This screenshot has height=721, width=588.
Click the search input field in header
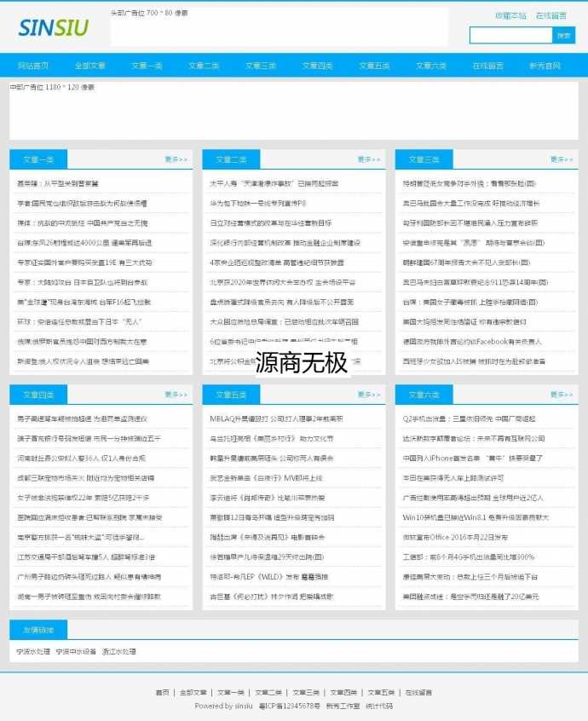tap(510, 36)
